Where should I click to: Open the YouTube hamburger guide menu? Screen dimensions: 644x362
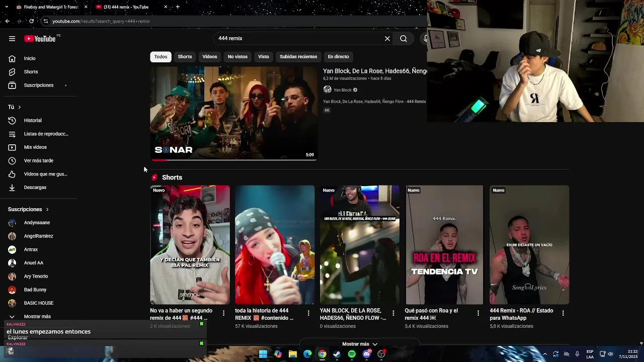tap(12, 39)
